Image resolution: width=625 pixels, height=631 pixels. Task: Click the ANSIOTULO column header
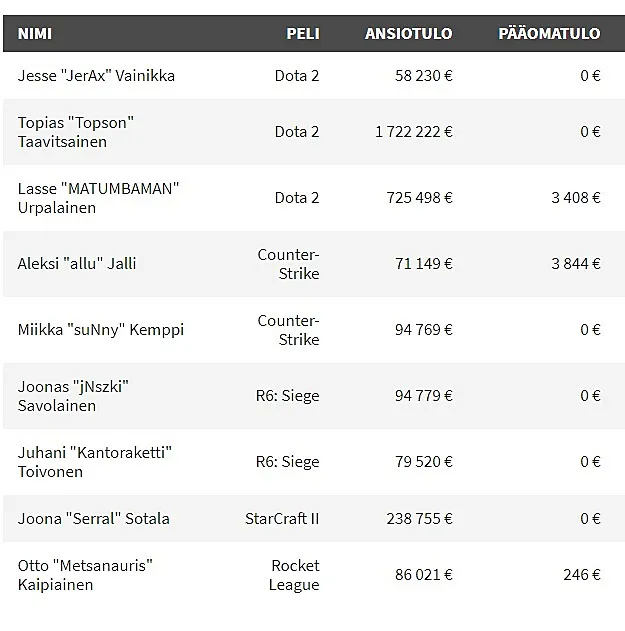point(408,33)
